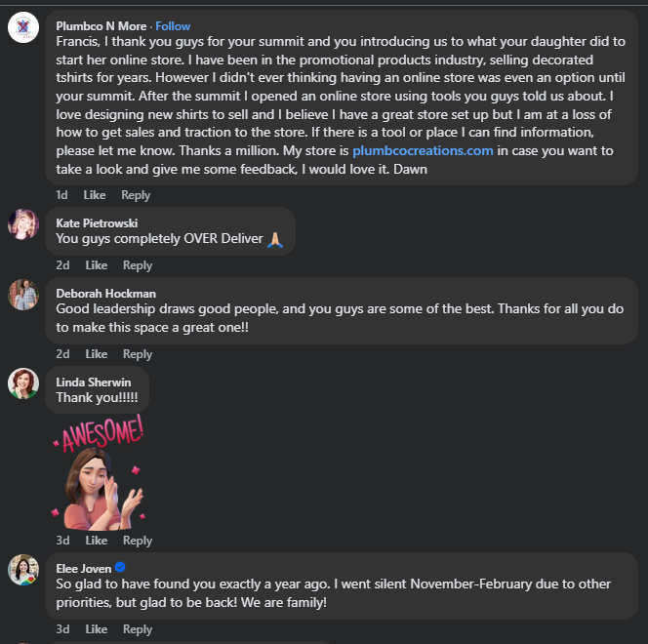
Task: Like Elee Joven's comment
Action: (97, 629)
